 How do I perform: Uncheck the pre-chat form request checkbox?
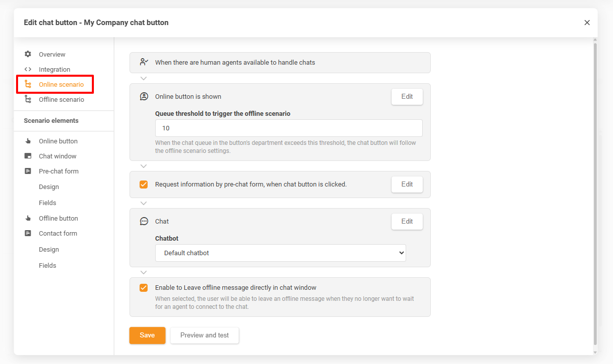coord(144,184)
